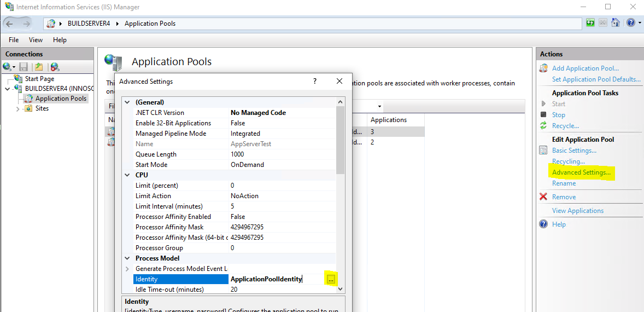Click the Identity ellipsis browse button
Screen dimensions: 644x312
[331, 279]
